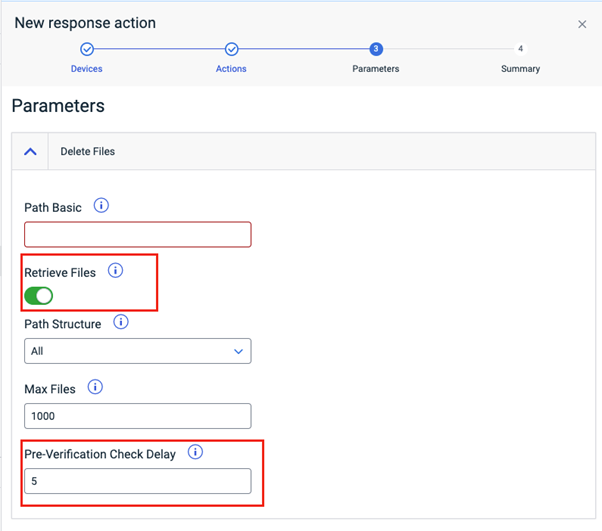Close the New response action dialog
This screenshot has height=531, width=602.
(582, 24)
